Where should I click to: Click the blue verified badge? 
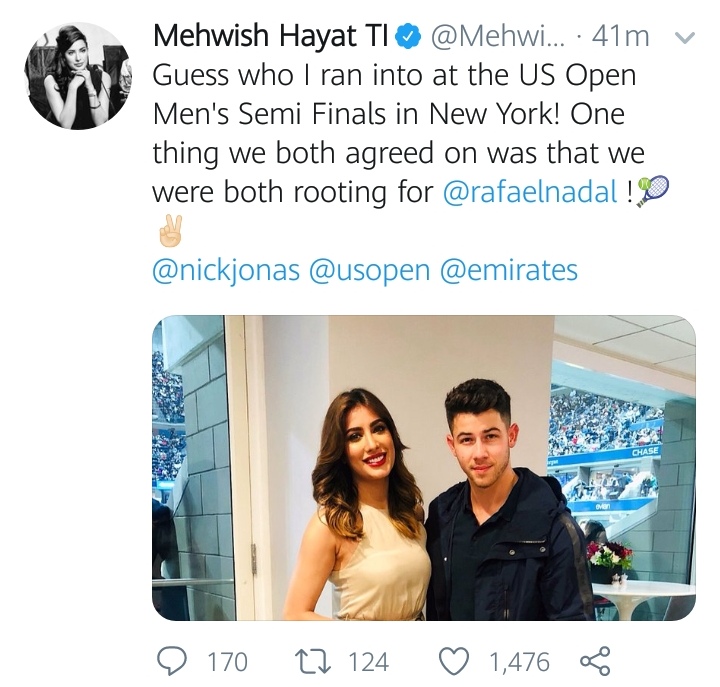point(408,37)
